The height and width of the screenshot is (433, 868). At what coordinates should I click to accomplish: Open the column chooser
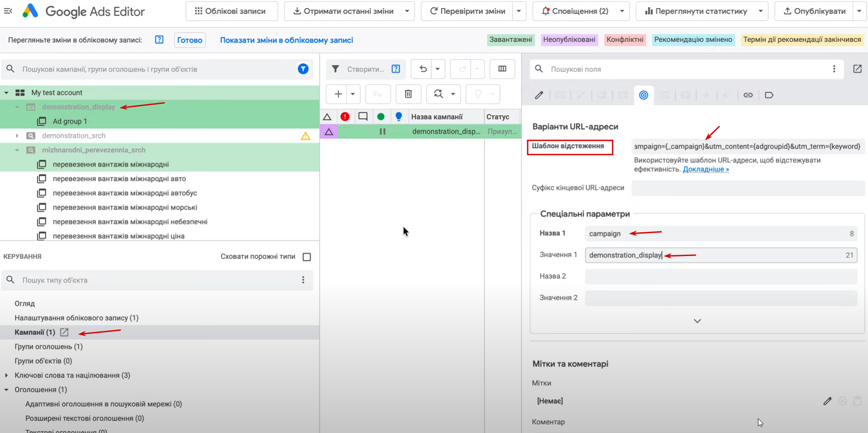pyautogui.click(x=502, y=69)
